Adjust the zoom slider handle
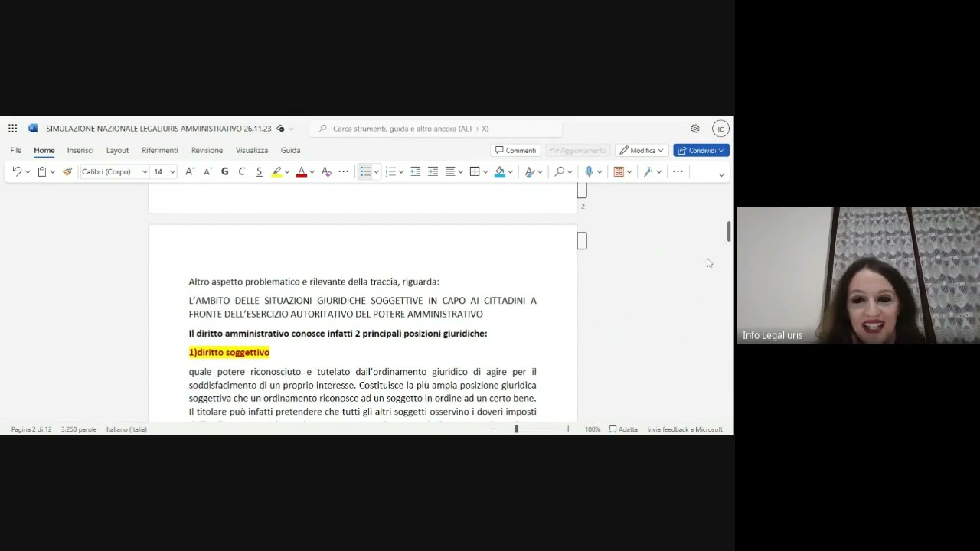The image size is (980, 551). tap(516, 429)
